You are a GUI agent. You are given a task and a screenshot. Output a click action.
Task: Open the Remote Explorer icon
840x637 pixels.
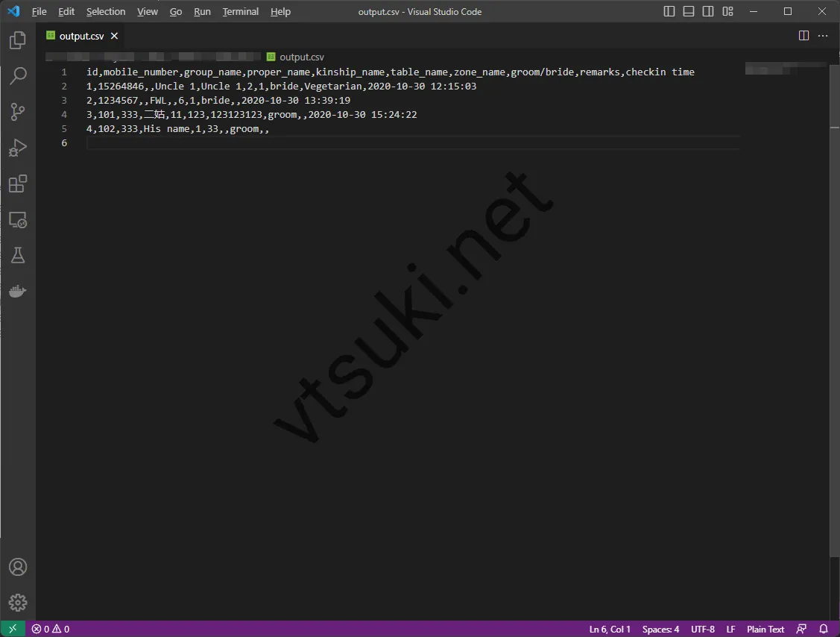tap(18, 219)
